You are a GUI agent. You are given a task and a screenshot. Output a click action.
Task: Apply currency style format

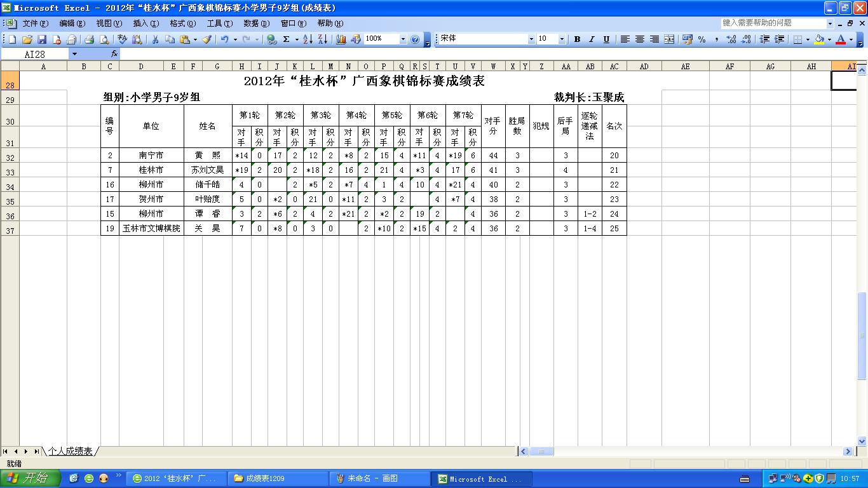point(688,39)
